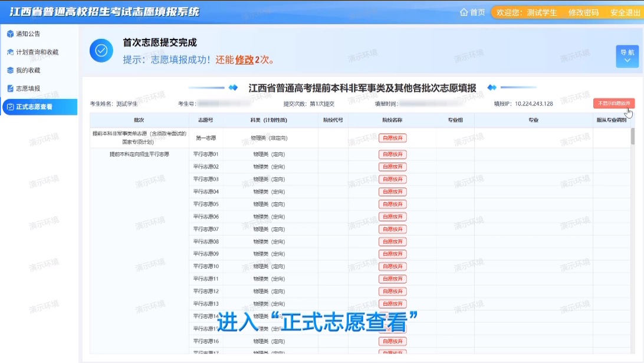Viewport: 644px width, 363px height.
Task: Click the blue checkmark success circle icon
Action: 101,51
